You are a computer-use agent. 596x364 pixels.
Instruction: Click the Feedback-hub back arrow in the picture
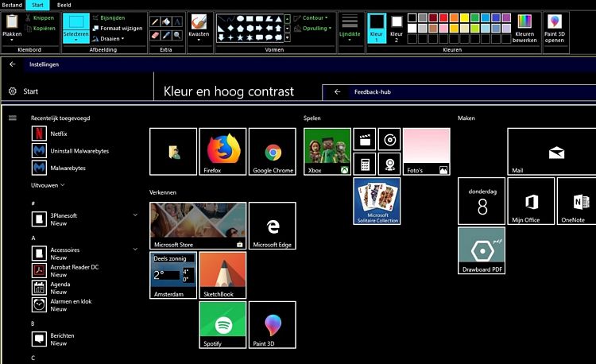coord(337,91)
